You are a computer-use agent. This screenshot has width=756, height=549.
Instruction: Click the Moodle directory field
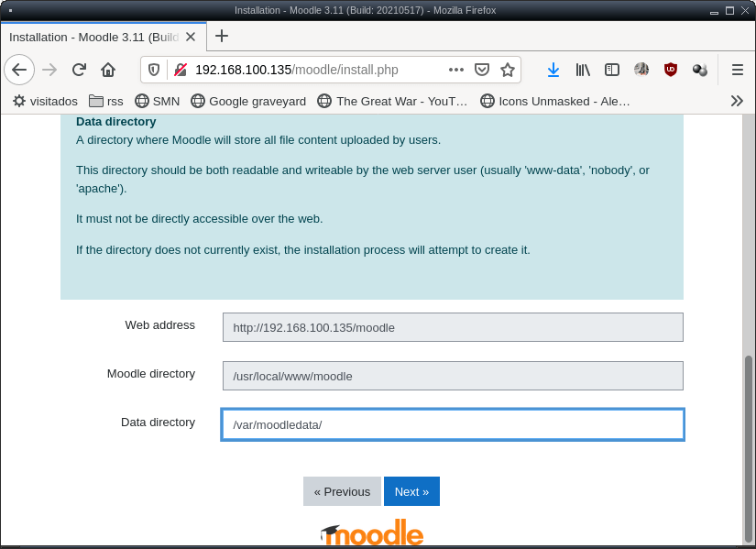tap(453, 376)
